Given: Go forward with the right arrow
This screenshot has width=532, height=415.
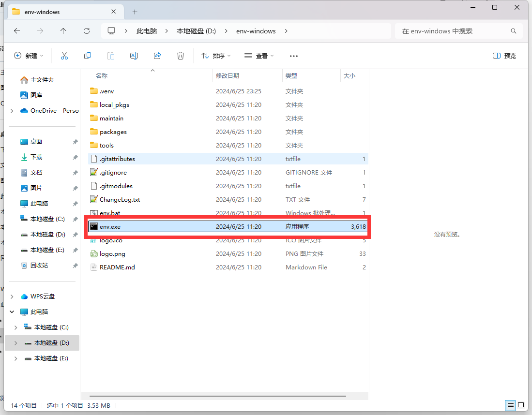Looking at the screenshot, I should click(x=40, y=31).
